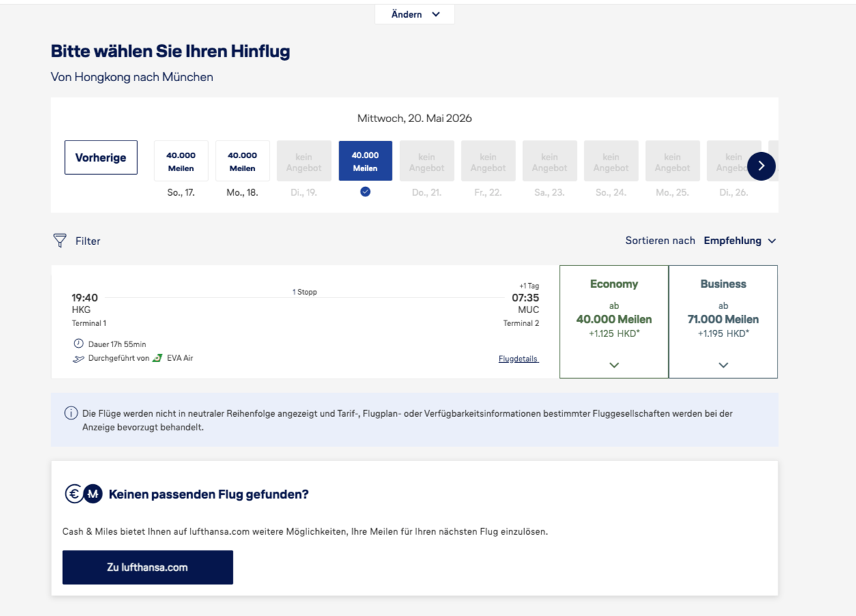This screenshot has height=616, width=856.
Task: Click the +1.195 HKD price text
Action: pyautogui.click(x=724, y=334)
